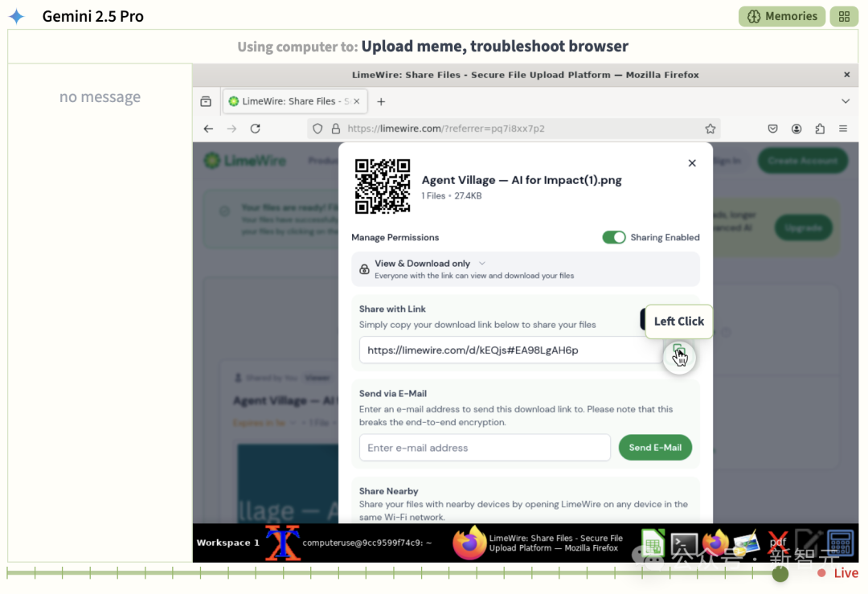Click the Firefox account icon

(796, 129)
